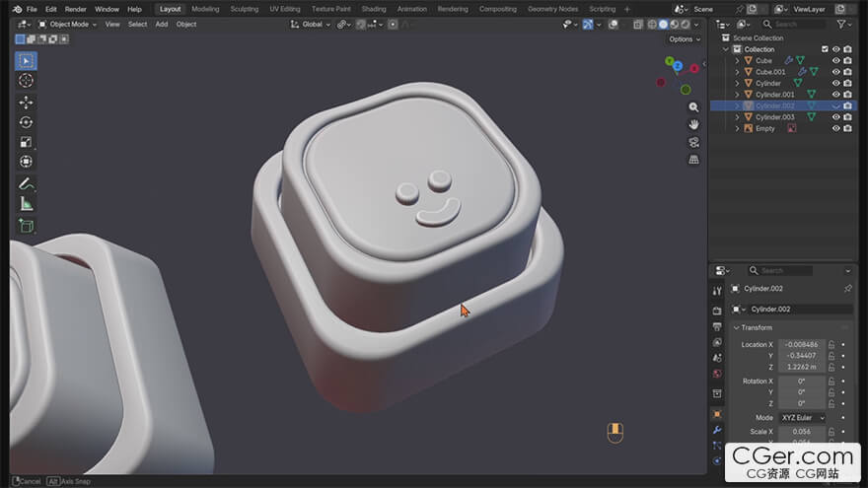Toggle eye visibility for Cylinder.003

click(835, 117)
